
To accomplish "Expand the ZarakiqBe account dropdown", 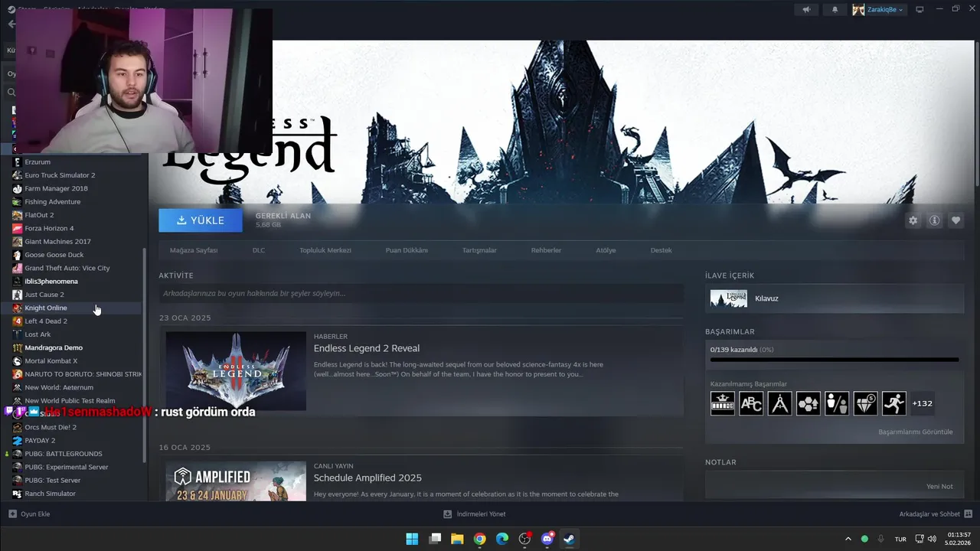I will tap(878, 9).
